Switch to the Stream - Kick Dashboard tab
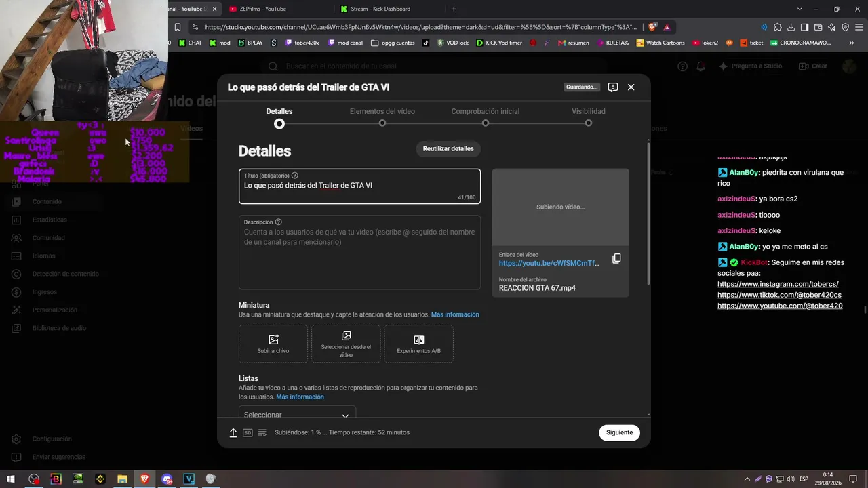Viewport: 868px width, 488px height. click(387, 9)
